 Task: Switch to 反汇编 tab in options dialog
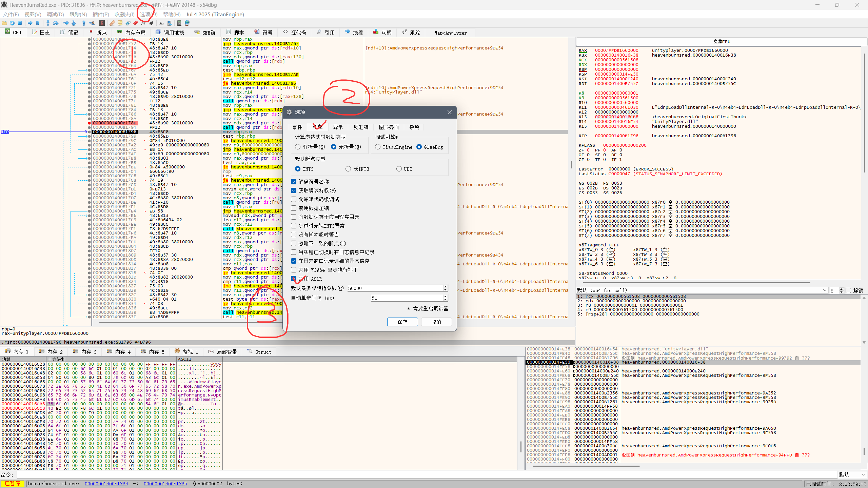pyautogui.click(x=361, y=127)
